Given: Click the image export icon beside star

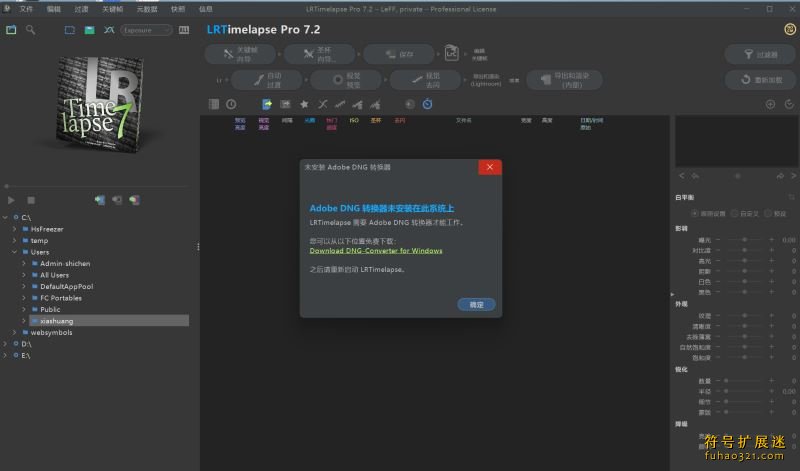Looking at the screenshot, I should [x=285, y=104].
